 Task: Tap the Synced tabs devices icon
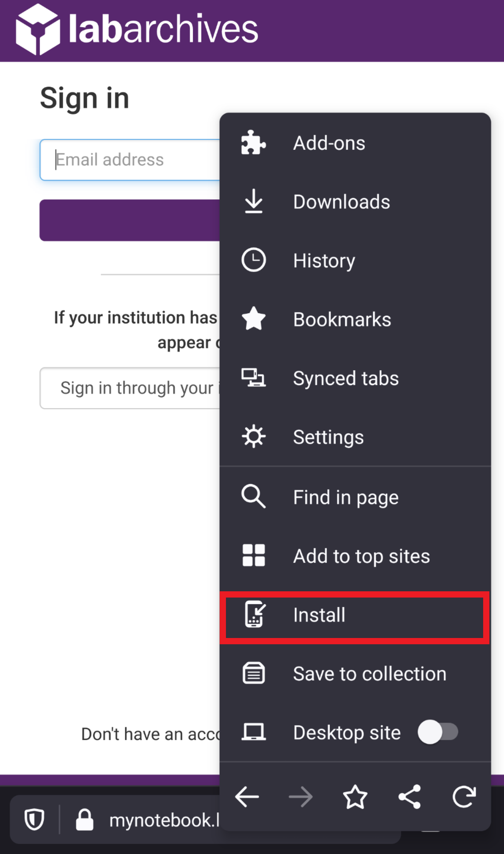(253, 378)
